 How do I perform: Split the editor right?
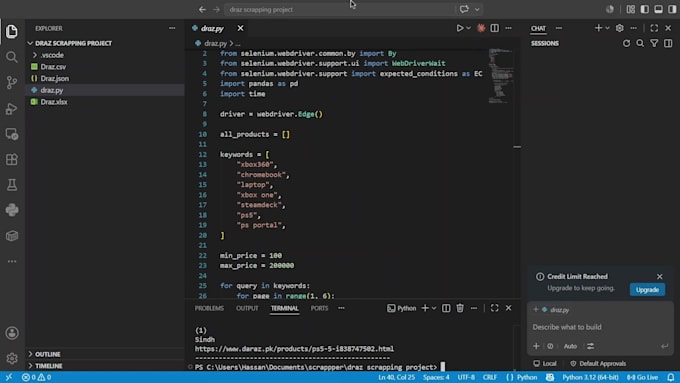click(494, 28)
